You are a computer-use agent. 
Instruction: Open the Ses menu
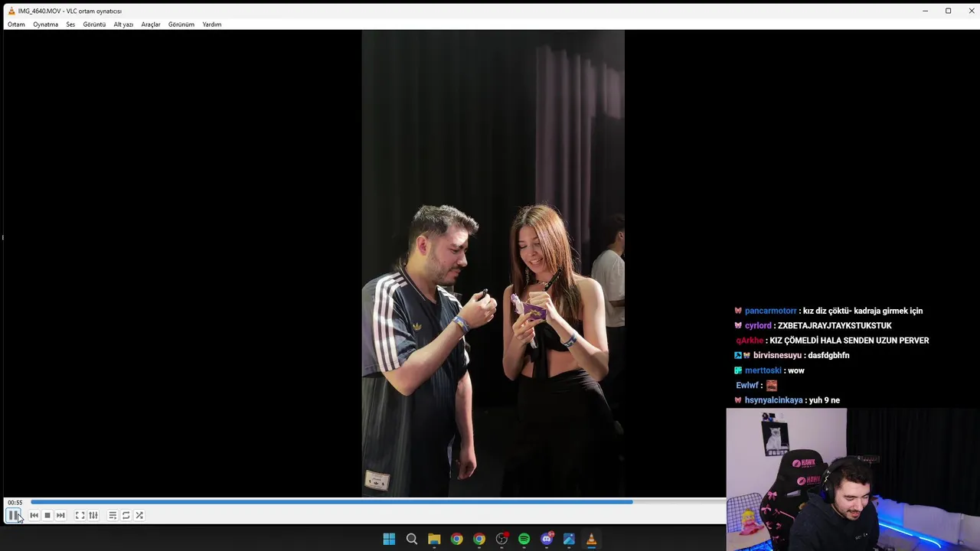pyautogui.click(x=70, y=24)
